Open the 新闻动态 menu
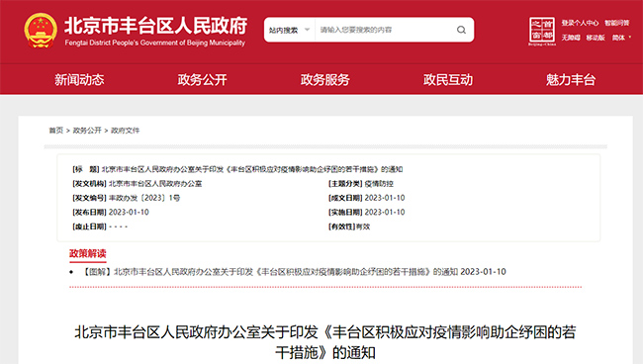Image resolution: width=643 pixels, height=364 pixels. click(x=79, y=79)
